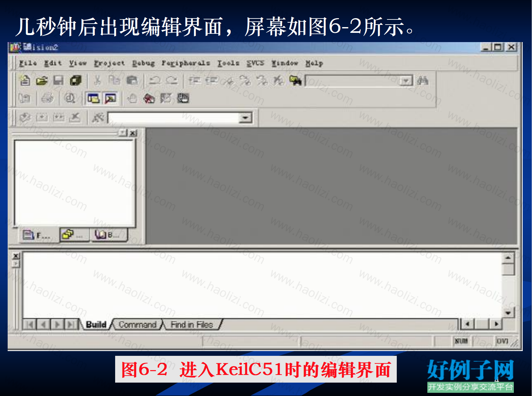This screenshot has height=396, width=532.
Task: Click the Redo arrow icon
Action: click(x=172, y=80)
